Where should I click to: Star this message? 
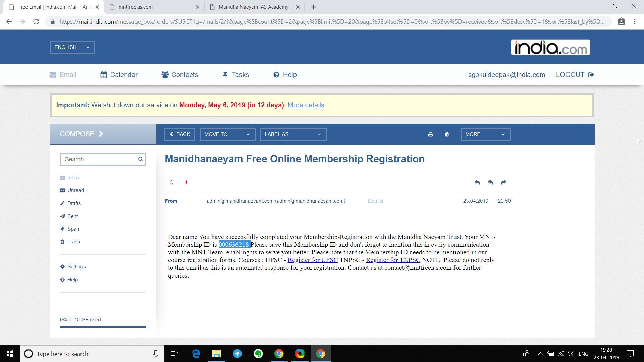pyautogui.click(x=171, y=183)
